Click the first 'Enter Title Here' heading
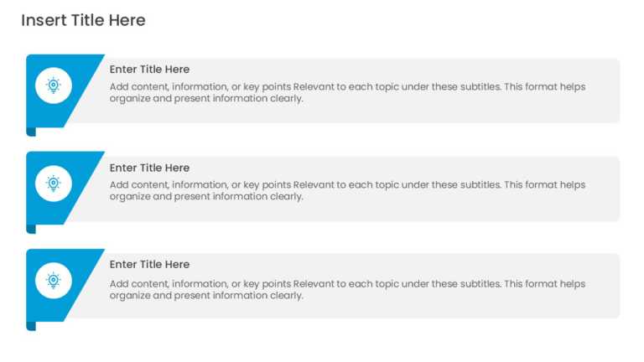This screenshot has height=362, width=644. click(x=149, y=70)
